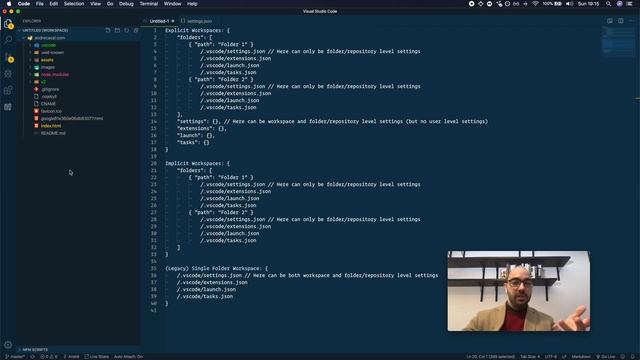
Task: Expand the node_modules folder
Action: [x=55, y=74]
